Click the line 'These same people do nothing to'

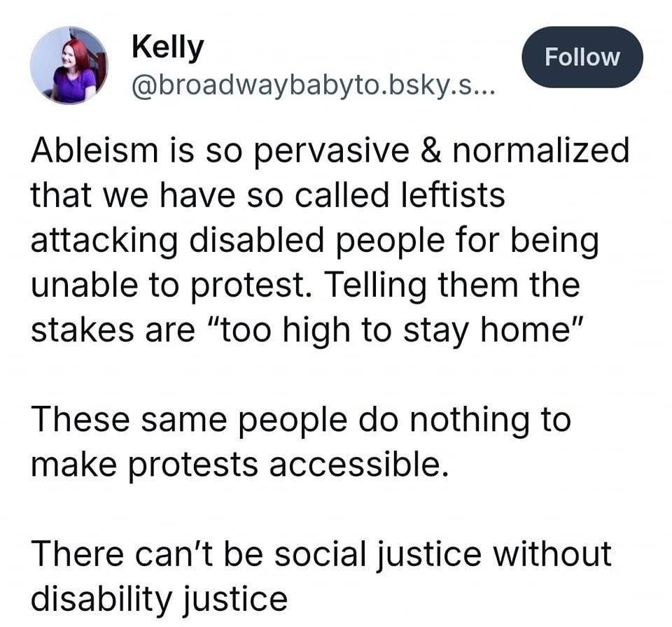[301, 420]
